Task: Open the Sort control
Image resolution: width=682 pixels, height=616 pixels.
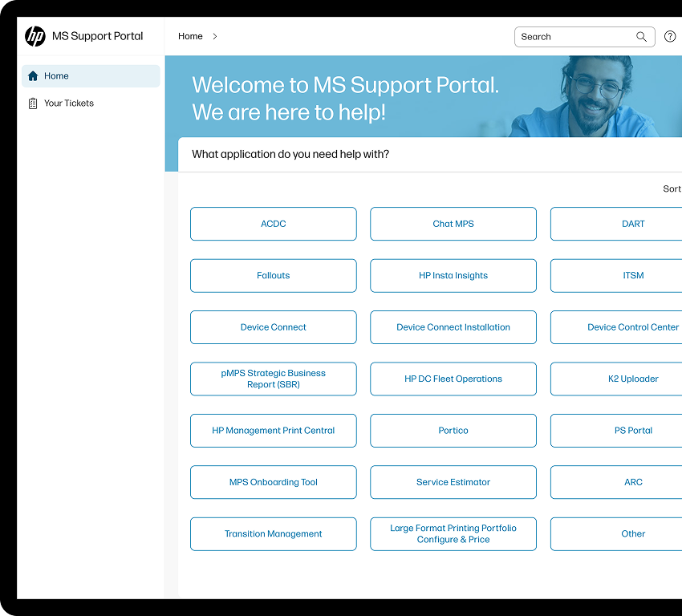Action: pos(672,188)
